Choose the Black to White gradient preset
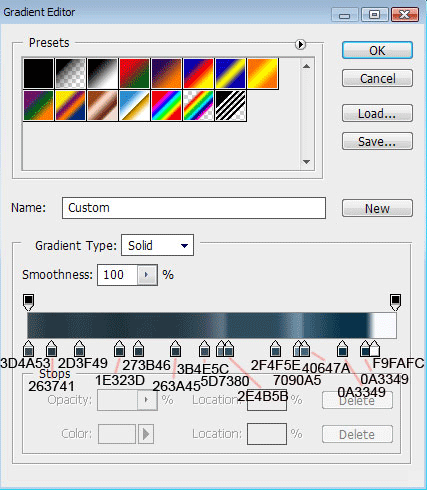Image resolution: width=427 pixels, height=490 pixels. (x=102, y=73)
